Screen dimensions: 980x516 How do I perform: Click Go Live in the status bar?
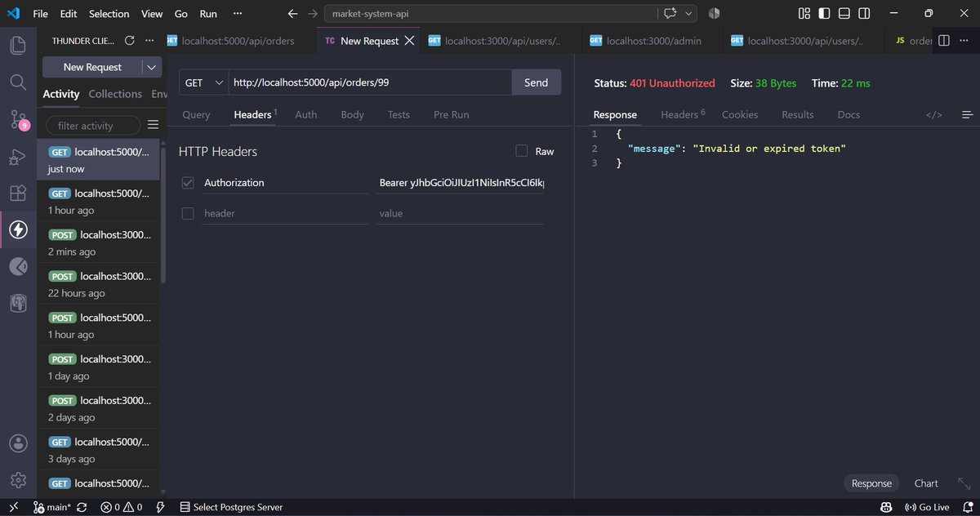(927, 507)
